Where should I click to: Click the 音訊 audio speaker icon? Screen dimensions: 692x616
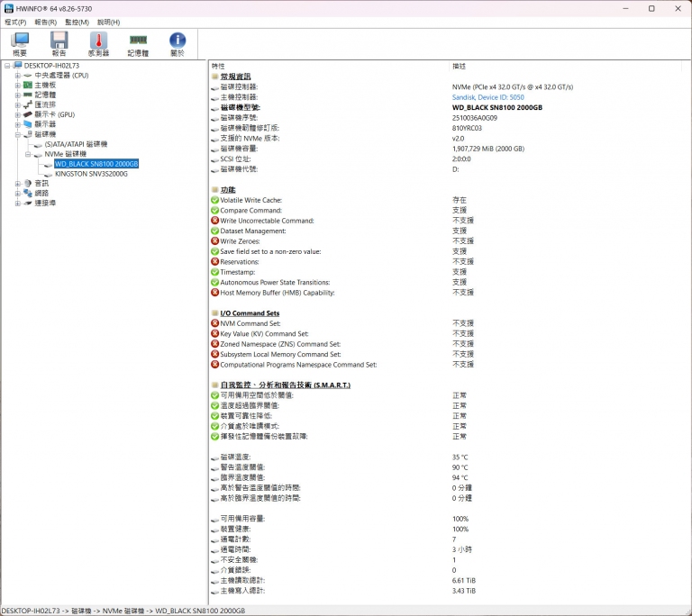[x=28, y=183]
